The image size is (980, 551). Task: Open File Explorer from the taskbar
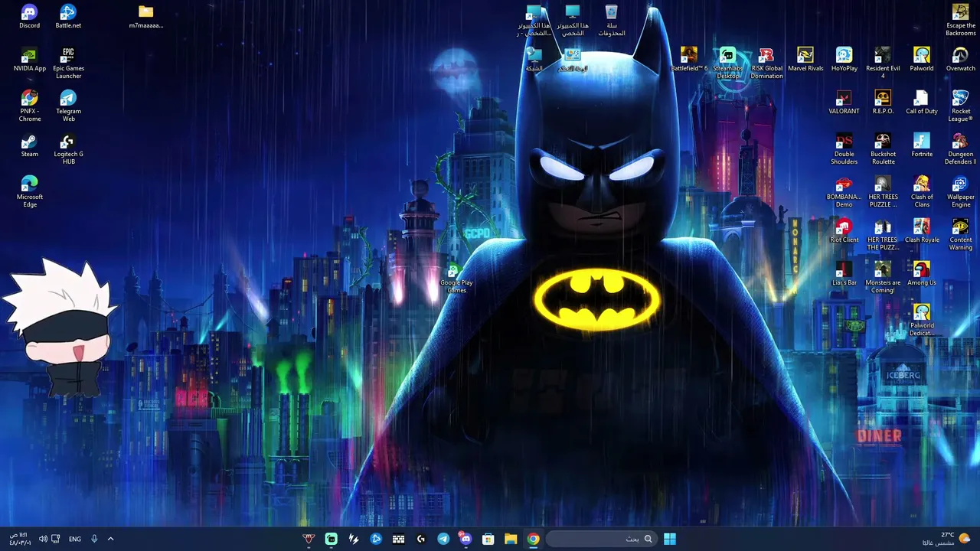[x=511, y=539]
